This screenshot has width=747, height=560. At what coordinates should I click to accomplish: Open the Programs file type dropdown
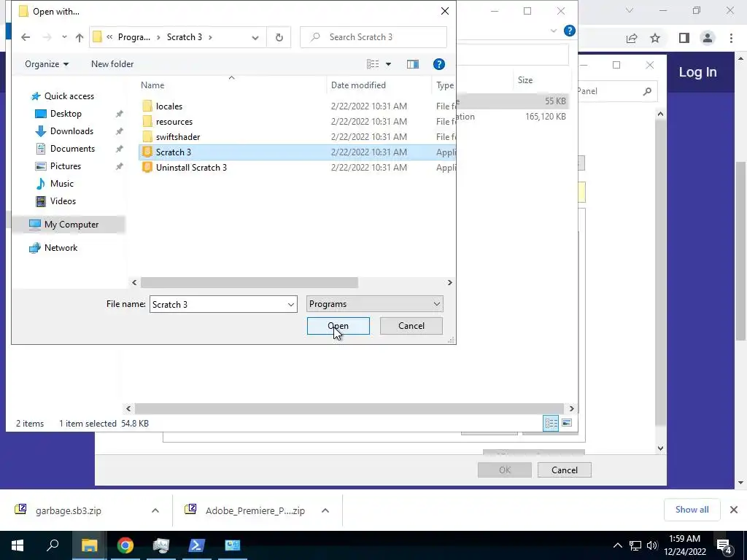tap(374, 304)
